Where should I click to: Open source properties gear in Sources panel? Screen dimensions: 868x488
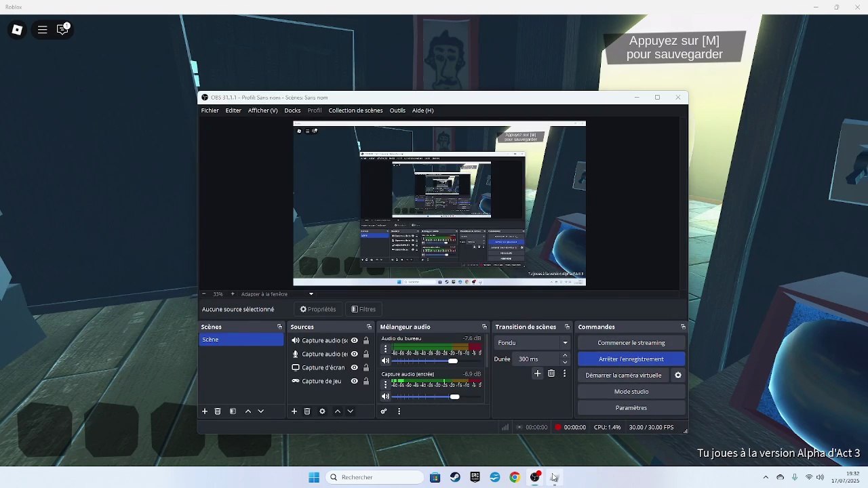[x=322, y=411]
